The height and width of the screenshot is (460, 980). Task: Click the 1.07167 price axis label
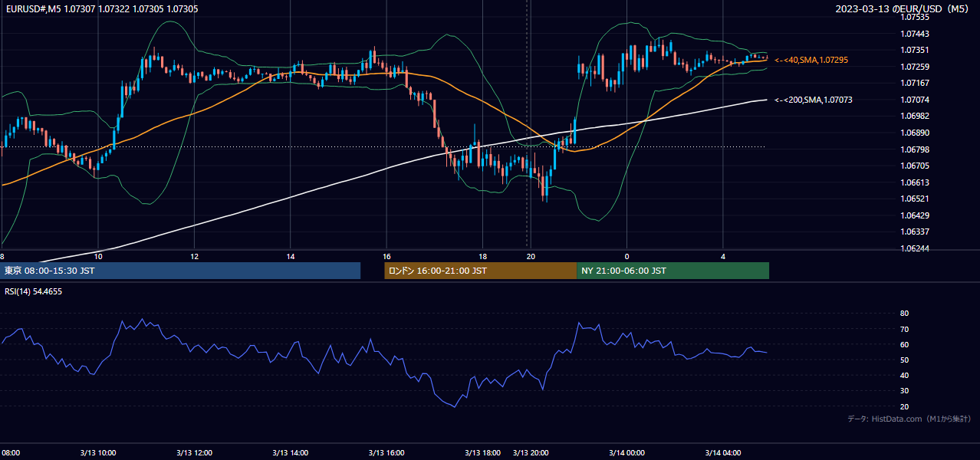coord(915,83)
